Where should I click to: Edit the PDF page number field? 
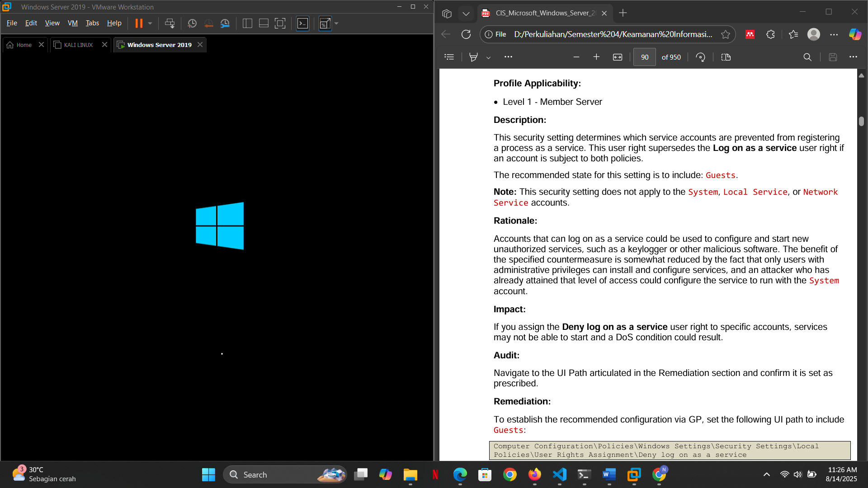(645, 57)
